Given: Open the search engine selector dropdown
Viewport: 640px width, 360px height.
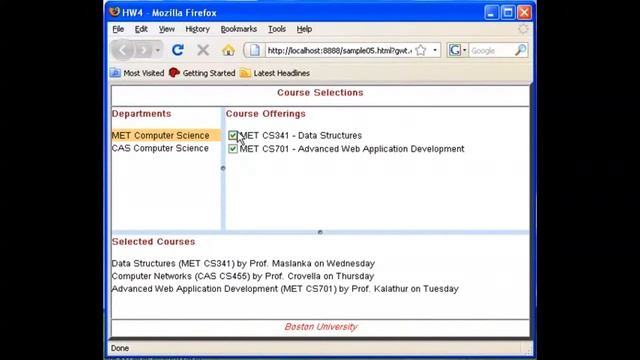Looking at the screenshot, I should [458, 50].
